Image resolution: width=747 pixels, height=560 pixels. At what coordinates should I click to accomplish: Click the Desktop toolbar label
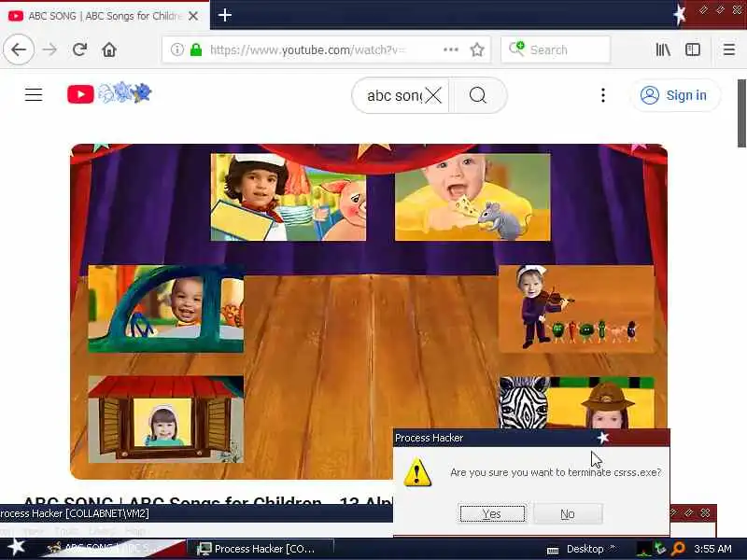[585, 549]
